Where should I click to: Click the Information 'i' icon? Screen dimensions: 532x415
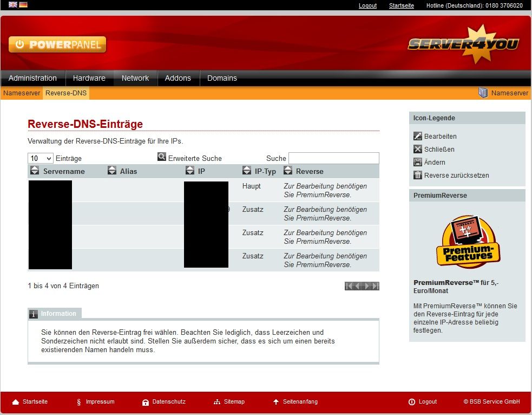click(x=34, y=314)
